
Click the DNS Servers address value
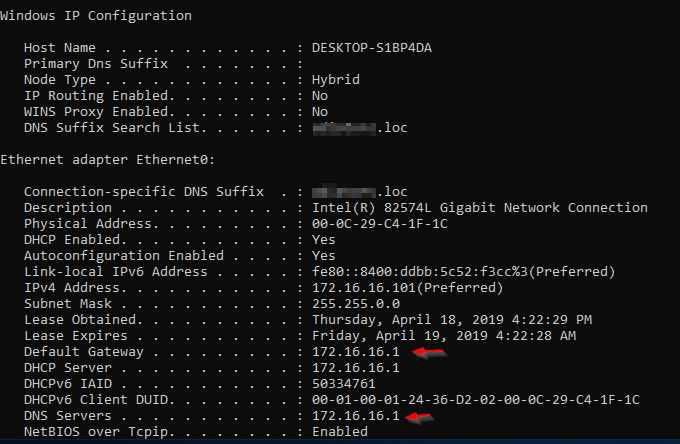[354, 416]
